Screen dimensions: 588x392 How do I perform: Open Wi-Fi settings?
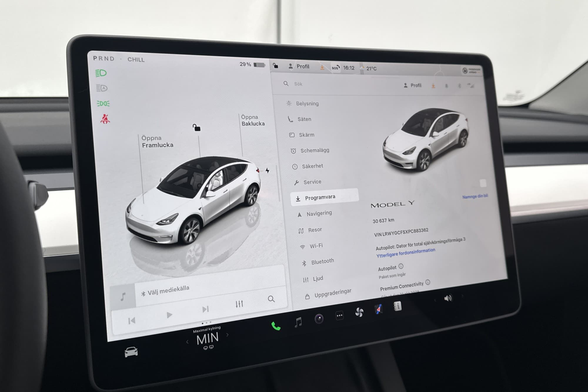tap(311, 246)
